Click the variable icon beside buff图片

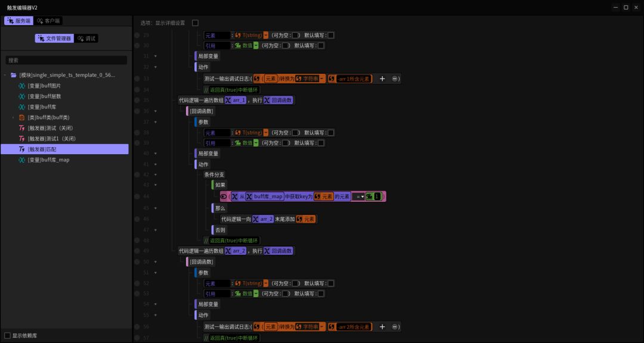[22, 86]
